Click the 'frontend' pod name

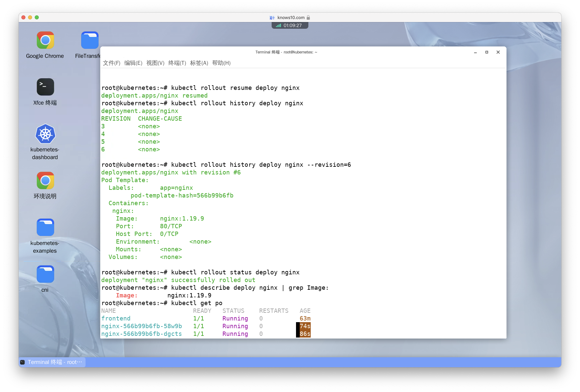pos(116,318)
